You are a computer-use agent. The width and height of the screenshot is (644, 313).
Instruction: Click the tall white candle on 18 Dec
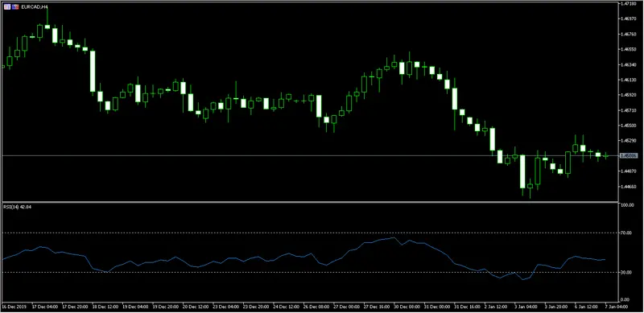click(x=93, y=72)
